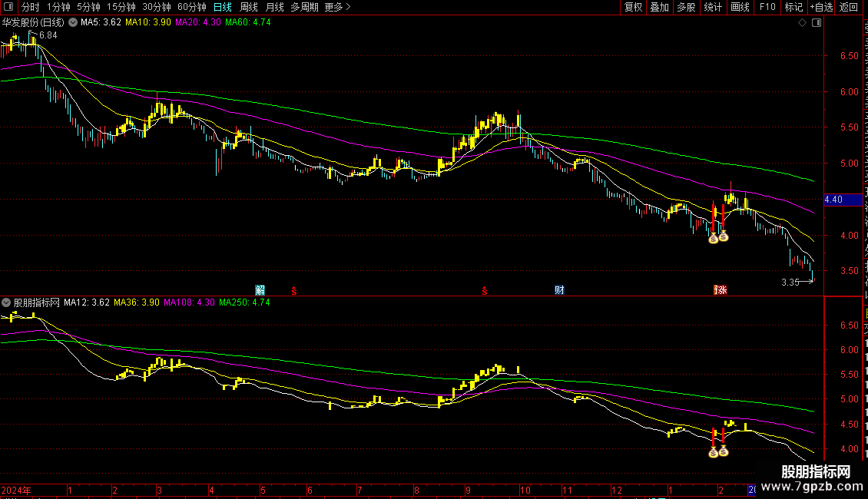Switch to 15分钟 period

pyautogui.click(x=121, y=7)
